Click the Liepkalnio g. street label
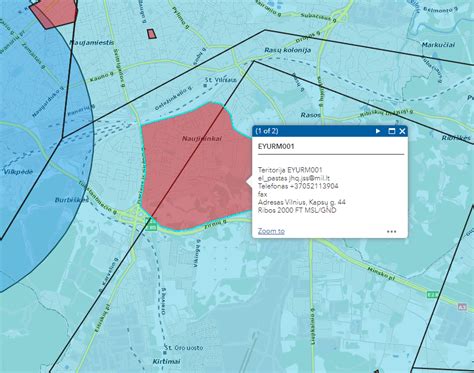The width and height of the screenshot is (474, 373). coord(313,326)
